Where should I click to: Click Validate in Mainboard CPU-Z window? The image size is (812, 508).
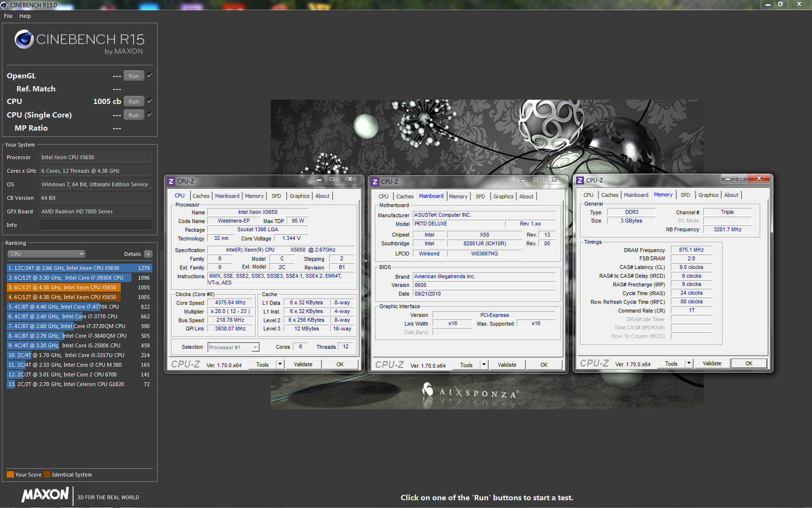[507, 365]
